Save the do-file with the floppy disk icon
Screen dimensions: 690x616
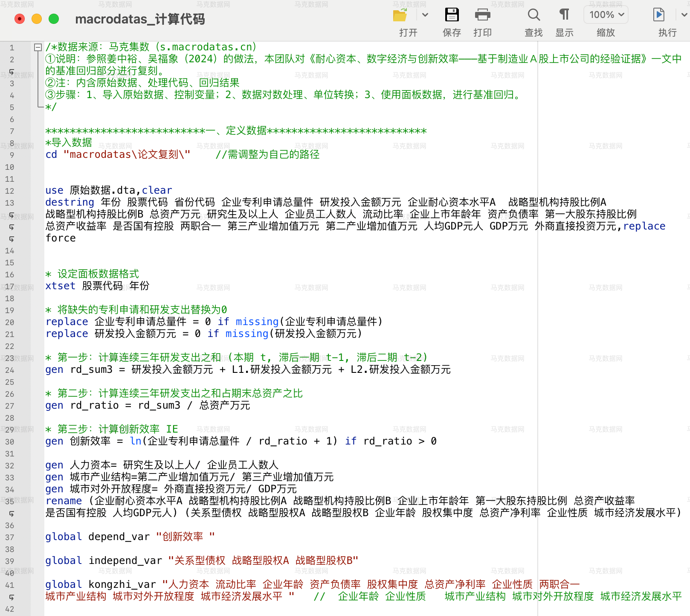click(x=452, y=15)
